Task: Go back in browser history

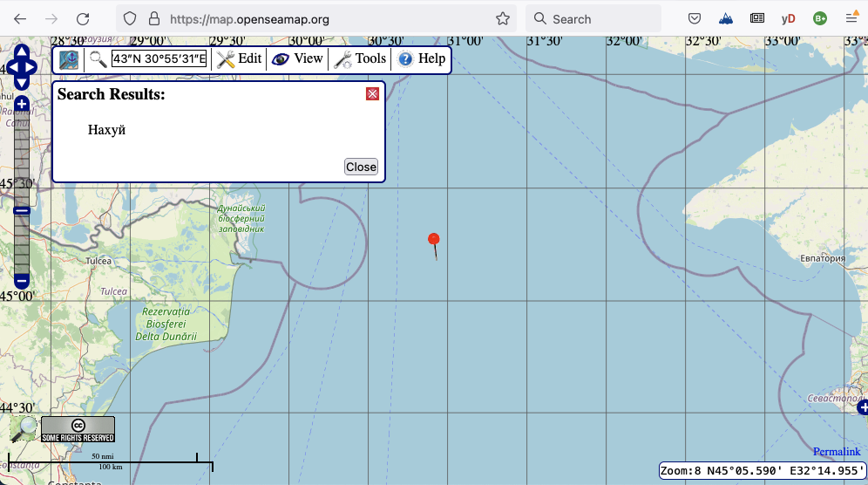Action: 20,19
